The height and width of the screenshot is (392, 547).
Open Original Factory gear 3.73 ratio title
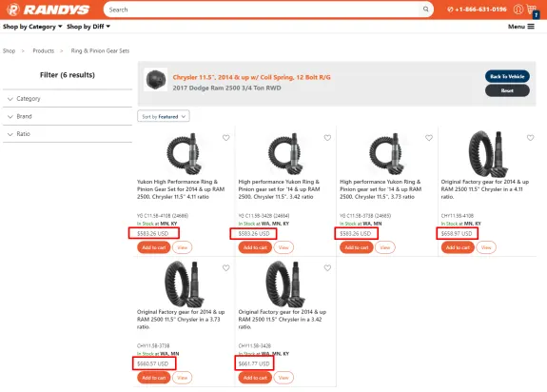(x=181, y=320)
